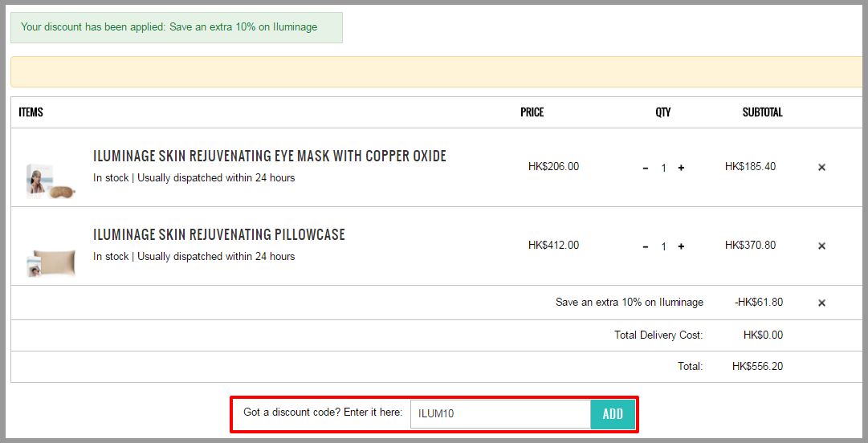Select delivery cost HK$0.00

[x=763, y=335]
